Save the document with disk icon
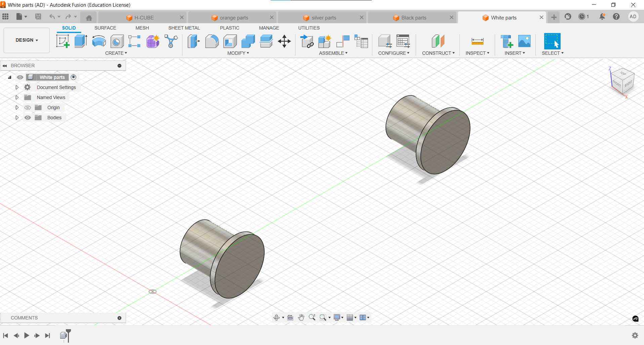Image resolution: width=644 pixels, height=345 pixels. (38, 16)
